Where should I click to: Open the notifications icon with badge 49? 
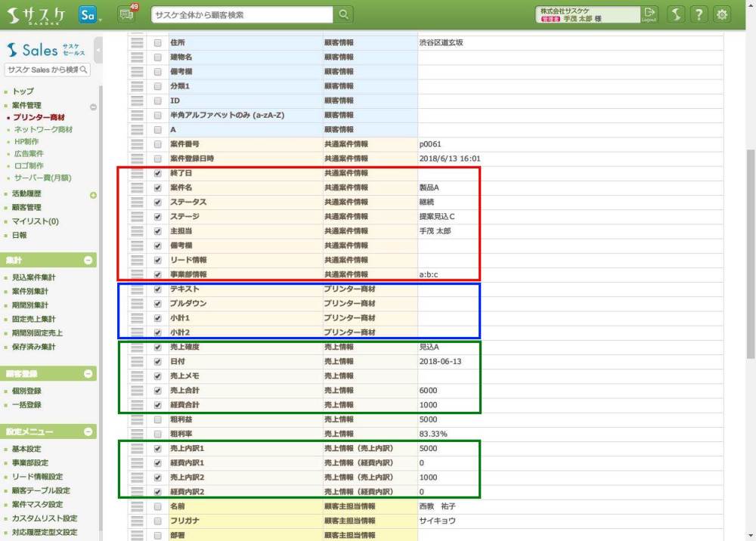pyautogui.click(x=127, y=14)
